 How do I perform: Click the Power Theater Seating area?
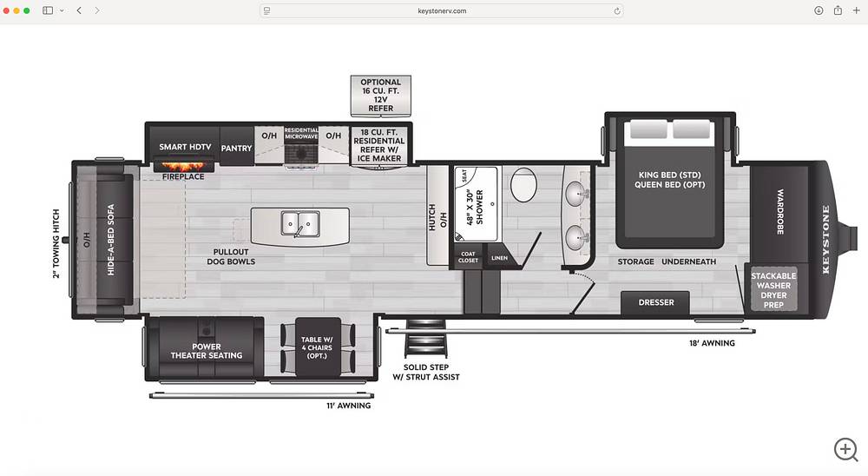pos(206,350)
